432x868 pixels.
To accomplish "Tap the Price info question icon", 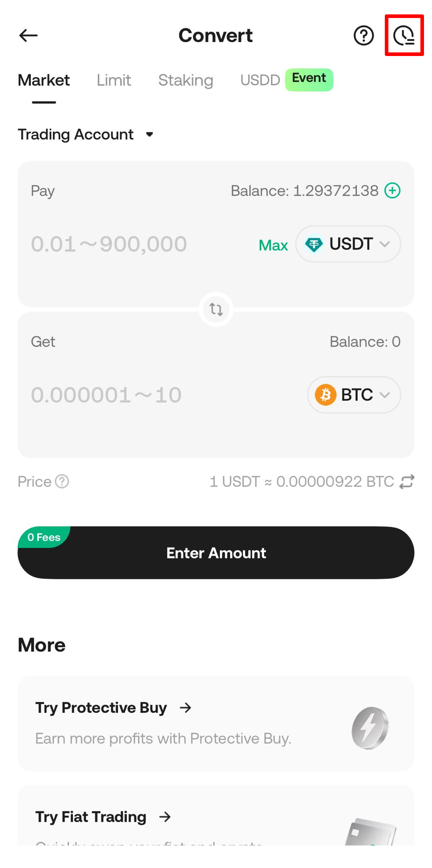I will click(x=62, y=482).
